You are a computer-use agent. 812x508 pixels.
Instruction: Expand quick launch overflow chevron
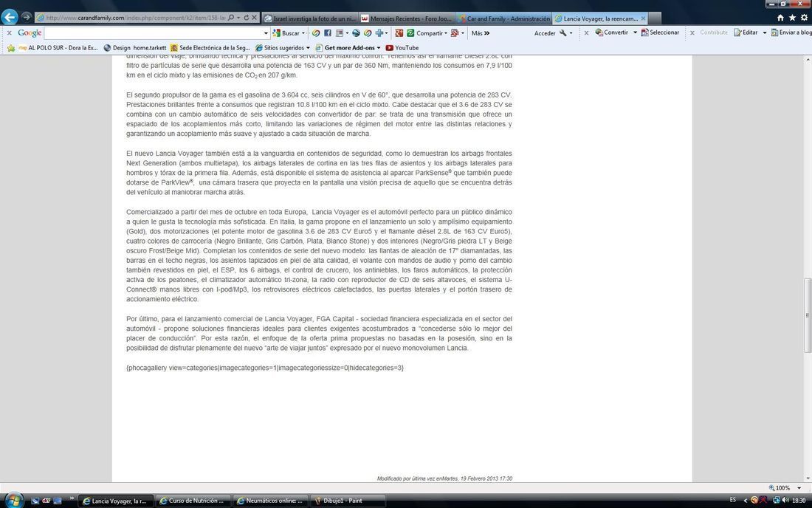tap(72, 498)
